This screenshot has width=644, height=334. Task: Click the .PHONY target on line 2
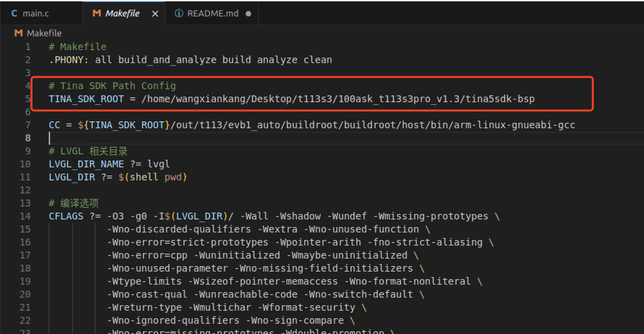click(67, 60)
